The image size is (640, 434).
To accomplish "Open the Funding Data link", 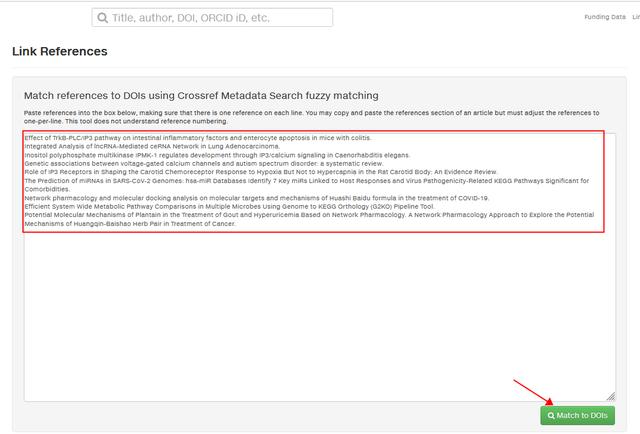I will [x=604, y=17].
